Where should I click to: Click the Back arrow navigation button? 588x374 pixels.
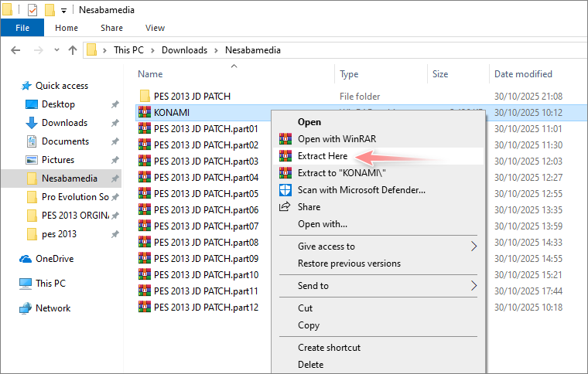tap(15, 50)
